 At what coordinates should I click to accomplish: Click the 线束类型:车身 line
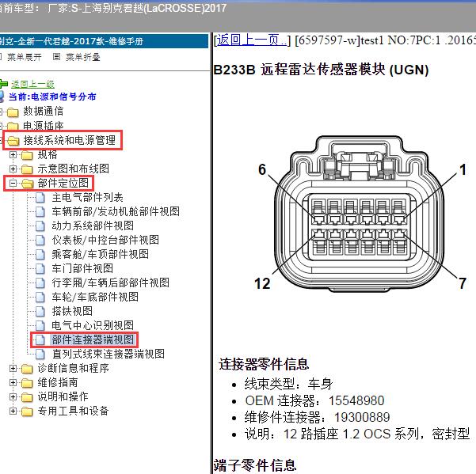(x=289, y=384)
